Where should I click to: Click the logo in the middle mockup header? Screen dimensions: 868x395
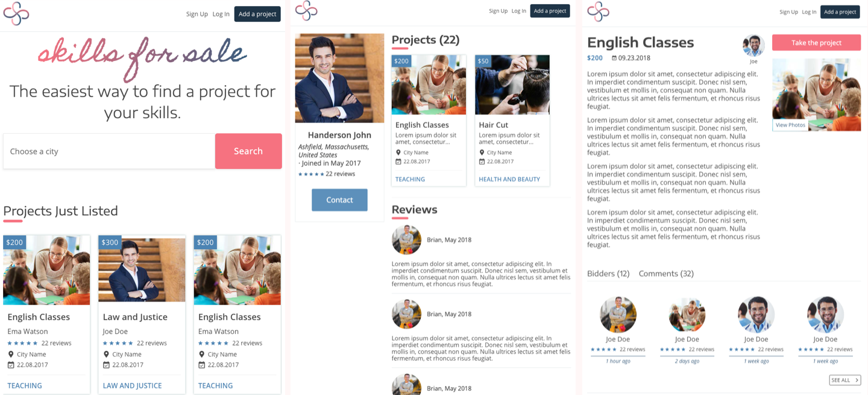point(306,10)
